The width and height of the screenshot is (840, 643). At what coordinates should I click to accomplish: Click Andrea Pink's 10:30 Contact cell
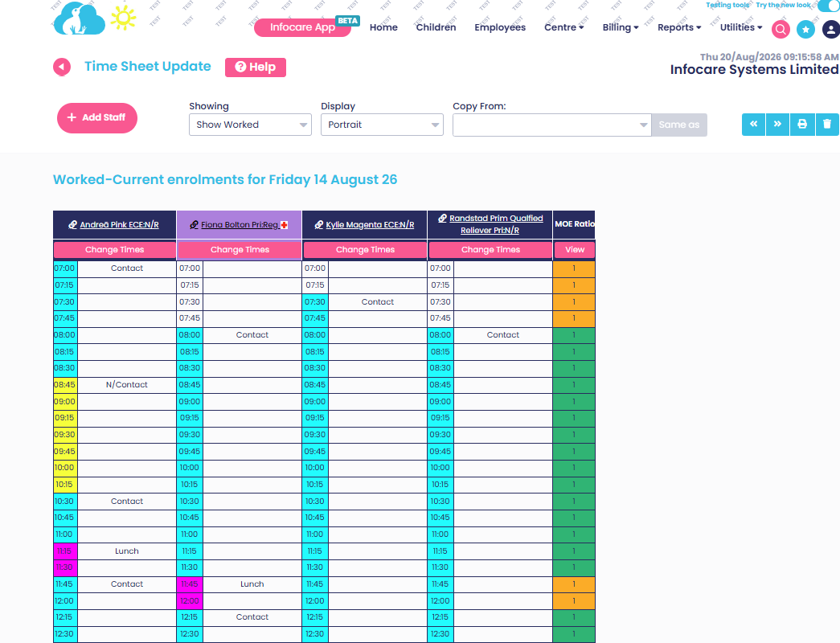pos(127,501)
